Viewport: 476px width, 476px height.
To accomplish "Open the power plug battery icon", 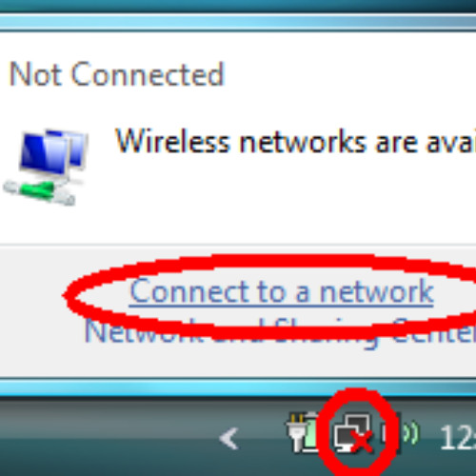I will point(303,432).
